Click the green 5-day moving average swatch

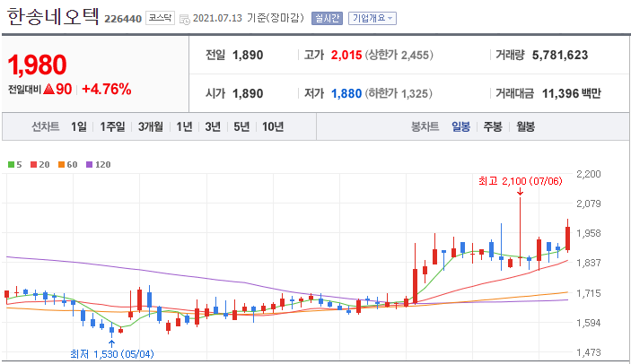12,164
